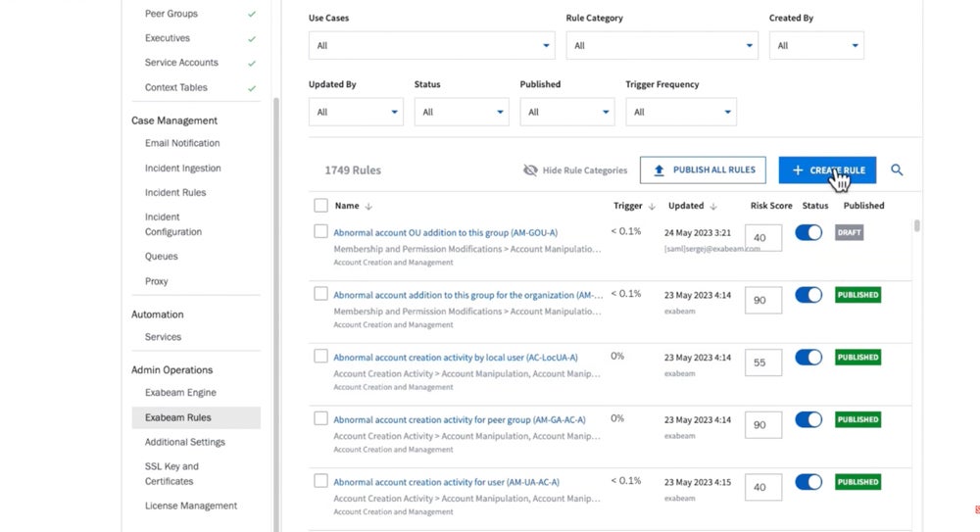
Task: Edit risk score 90 for AM-GA-AC-A
Action: pos(763,425)
